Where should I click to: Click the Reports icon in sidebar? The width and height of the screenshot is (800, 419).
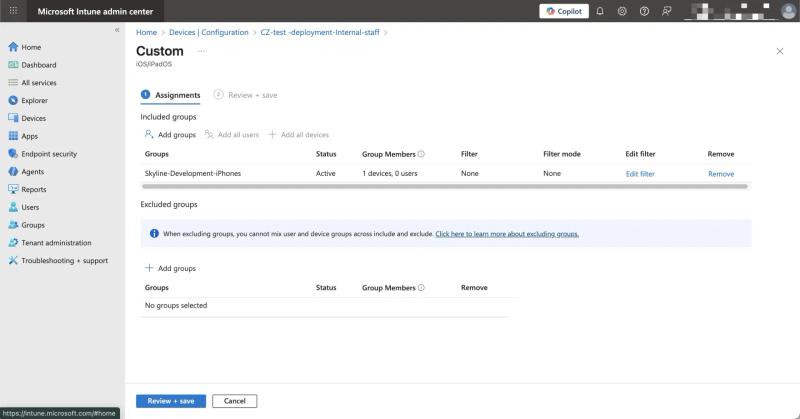[x=13, y=189]
